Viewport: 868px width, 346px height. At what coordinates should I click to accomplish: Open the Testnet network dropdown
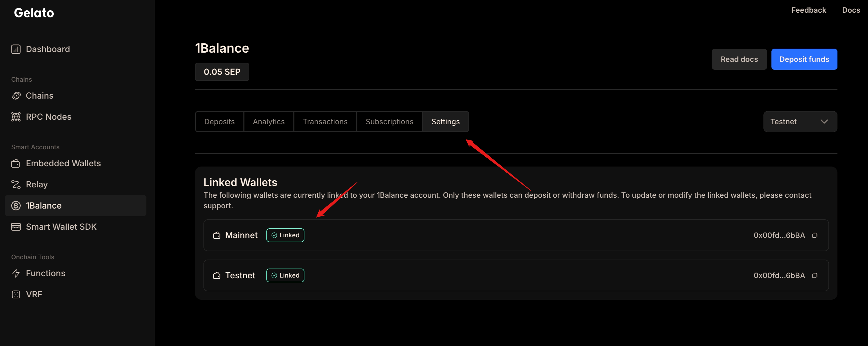[800, 122]
